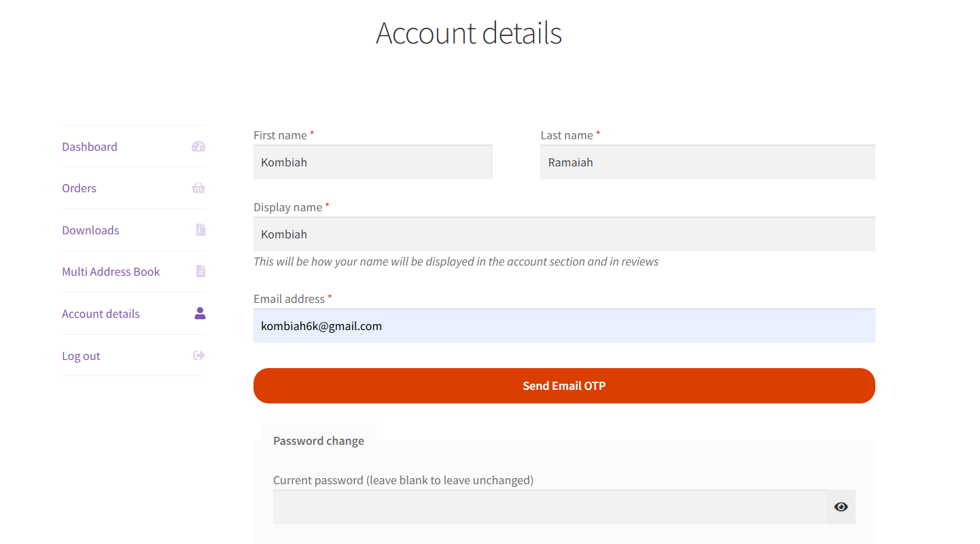Click the Account details person icon
The height and width of the screenshot is (544, 980).
[x=200, y=314]
